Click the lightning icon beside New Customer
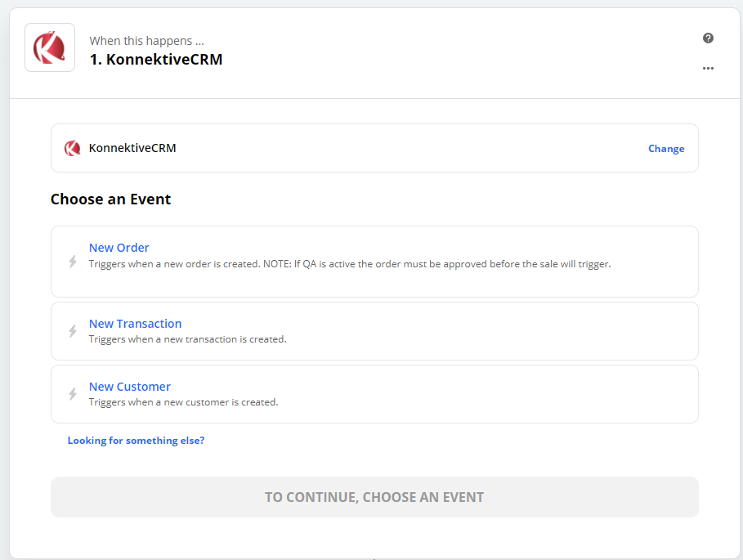Image resolution: width=743 pixels, height=560 pixels. 73,394
